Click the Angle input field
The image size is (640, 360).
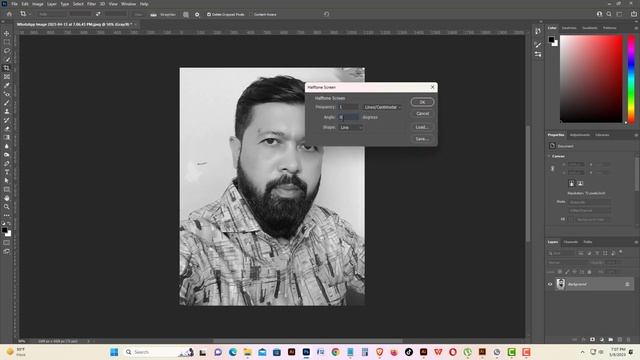point(348,118)
